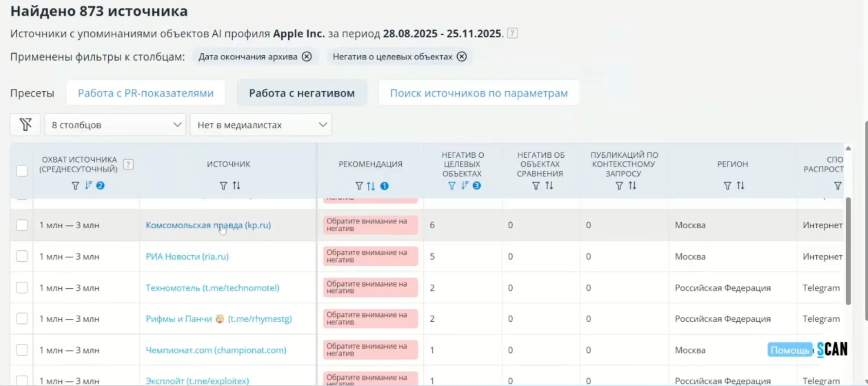Click sort priority badge 2 in Охват column
The image size is (868, 386).
coord(100,185)
